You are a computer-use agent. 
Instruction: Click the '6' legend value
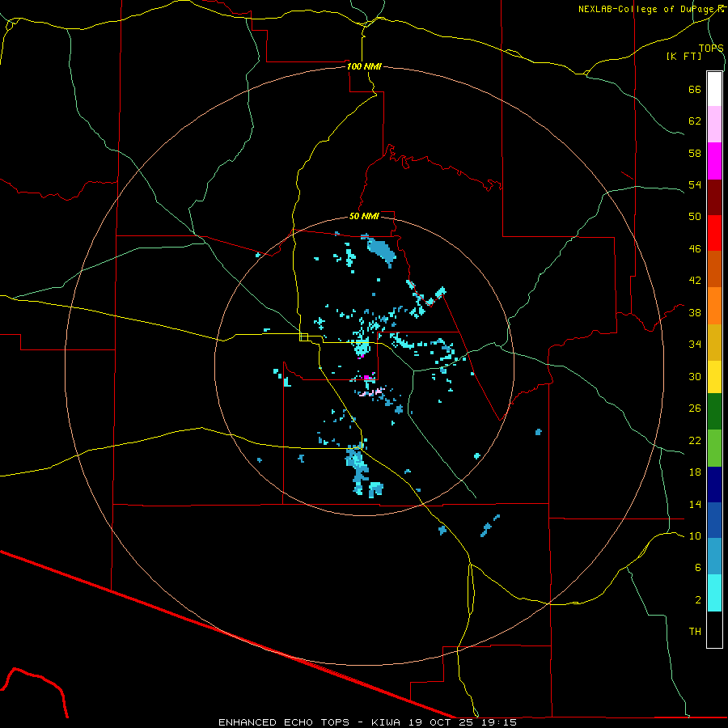coord(698,568)
